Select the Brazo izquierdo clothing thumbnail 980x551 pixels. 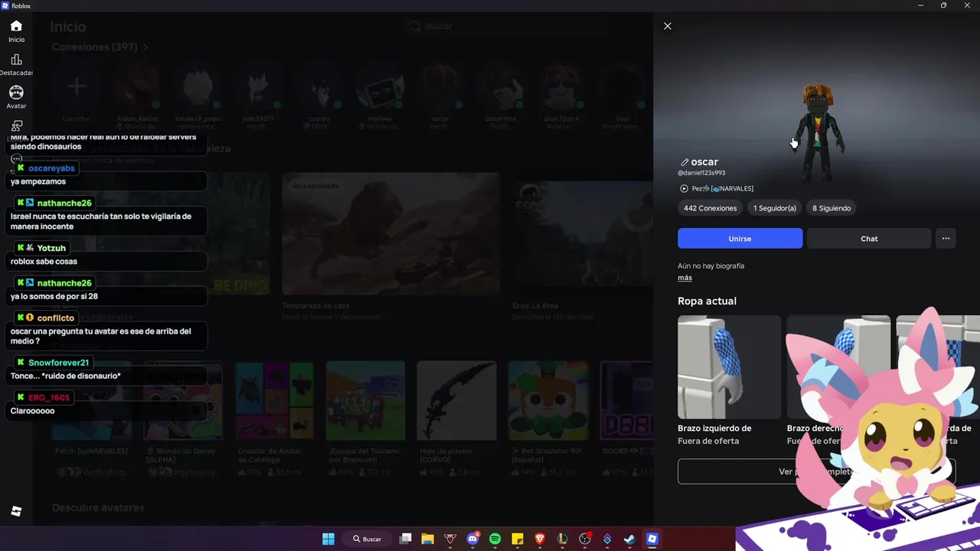pyautogui.click(x=729, y=367)
